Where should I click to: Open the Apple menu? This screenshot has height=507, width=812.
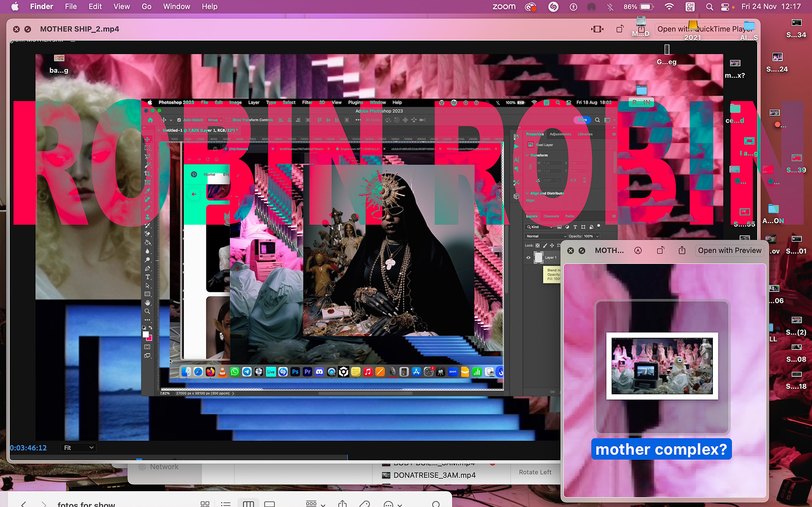(15, 6)
